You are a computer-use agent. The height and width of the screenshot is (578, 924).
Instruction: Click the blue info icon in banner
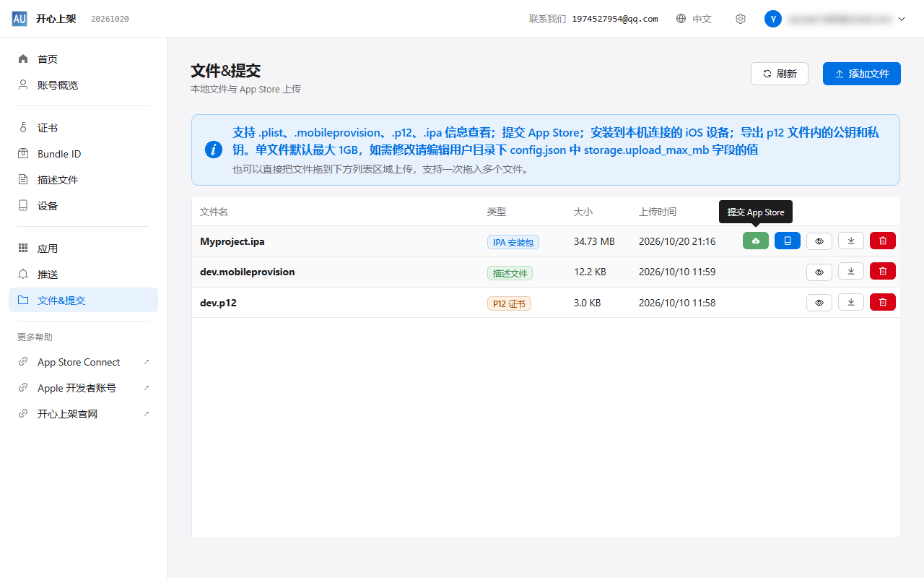(x=214, y=150)
